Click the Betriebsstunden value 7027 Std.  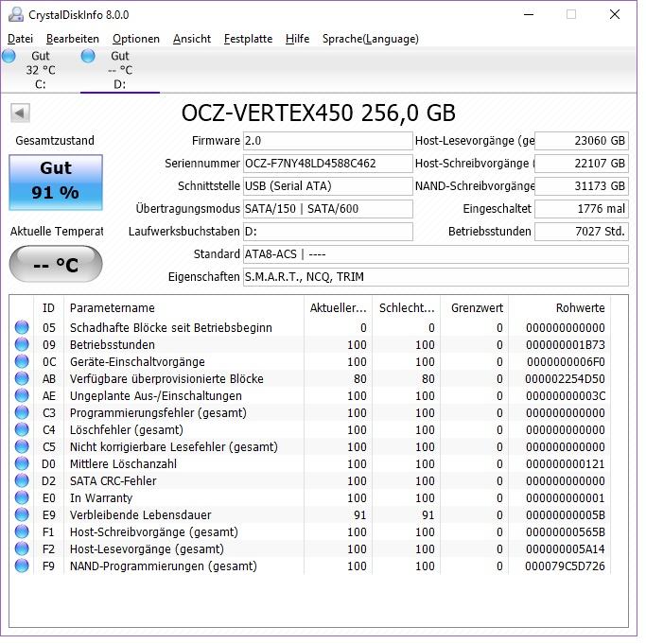tap(582, 232)
